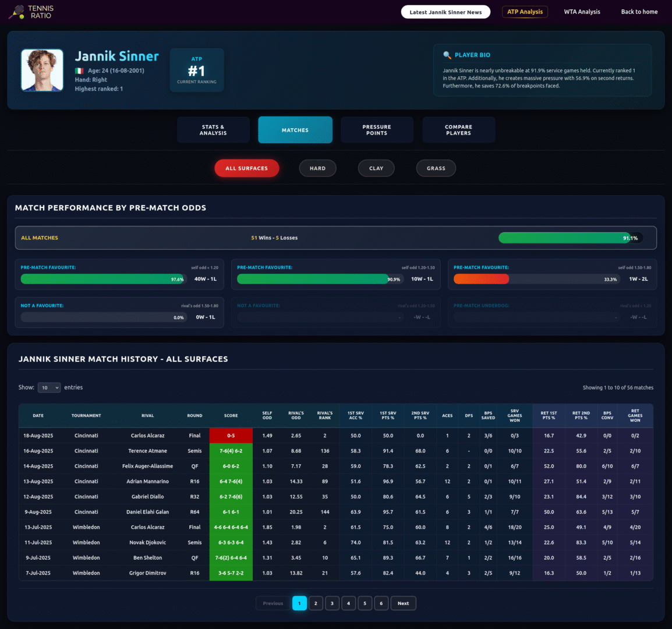Sort by Rival's Rank column

pyautogui.click(x=325, y=415)
